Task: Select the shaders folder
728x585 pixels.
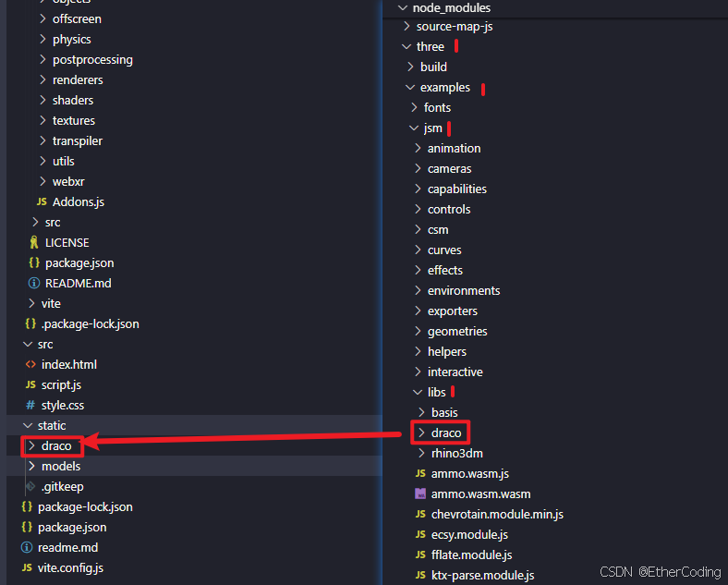Action: (x=73, y=101)
